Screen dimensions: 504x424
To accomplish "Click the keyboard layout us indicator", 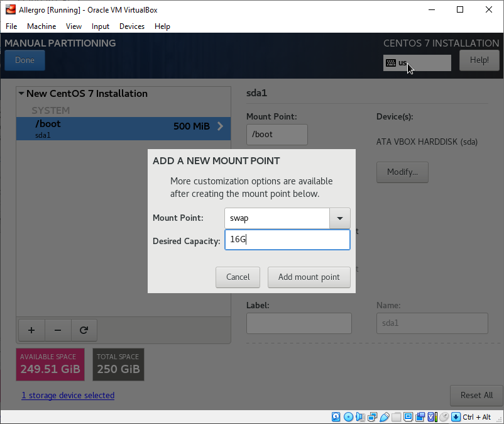I will pos(417,63).
